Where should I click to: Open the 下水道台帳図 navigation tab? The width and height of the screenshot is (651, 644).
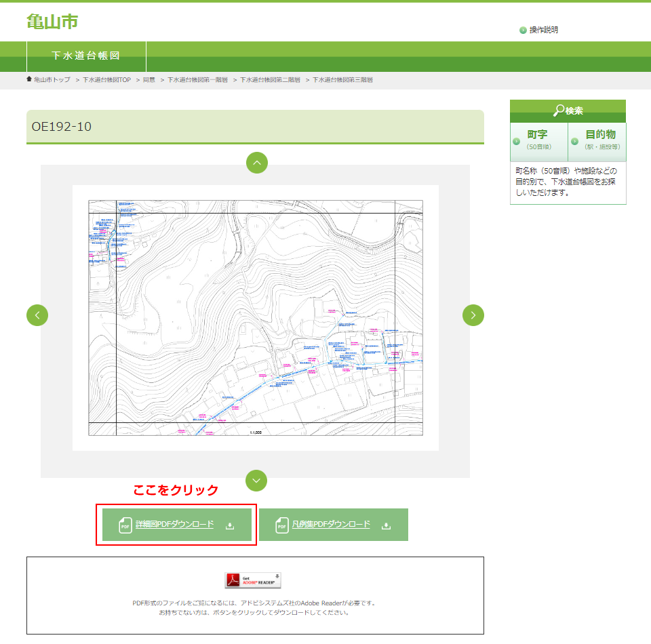[x=86, y=56]
